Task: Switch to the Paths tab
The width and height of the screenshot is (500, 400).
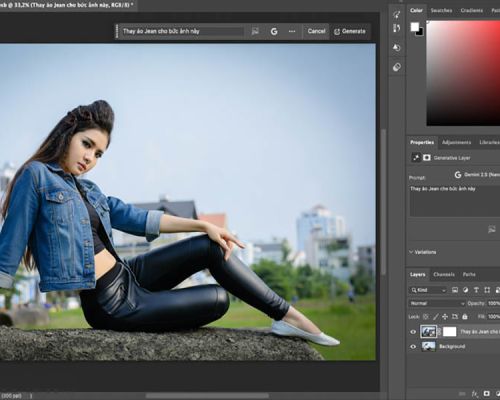Action: tap(469, 274)
